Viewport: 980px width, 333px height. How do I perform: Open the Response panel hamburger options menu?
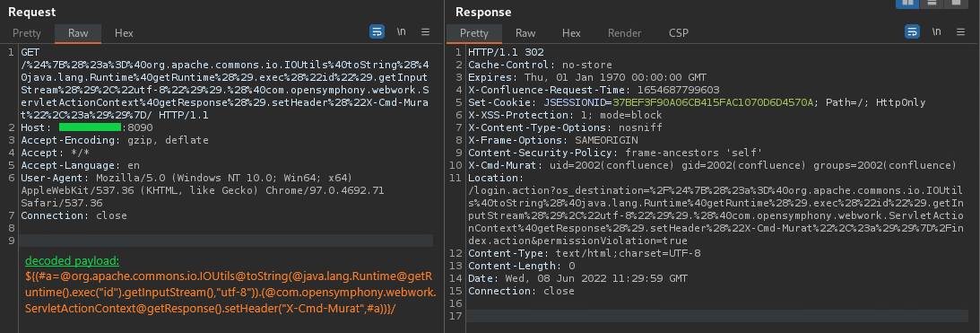coord(960,32)
